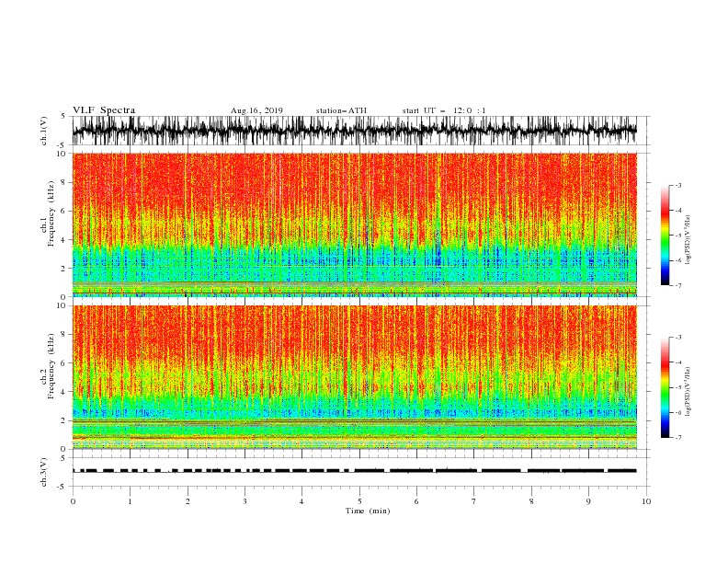Click the ch.1 spectrogram color bar
Viewport: 728px width, 563px height.
click(665, 236)
